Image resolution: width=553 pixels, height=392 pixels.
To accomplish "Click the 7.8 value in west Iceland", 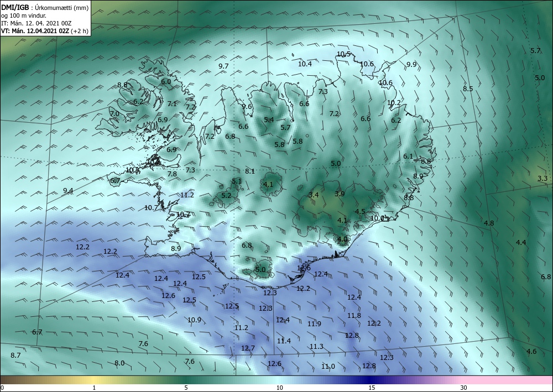I will pos(172,174).
